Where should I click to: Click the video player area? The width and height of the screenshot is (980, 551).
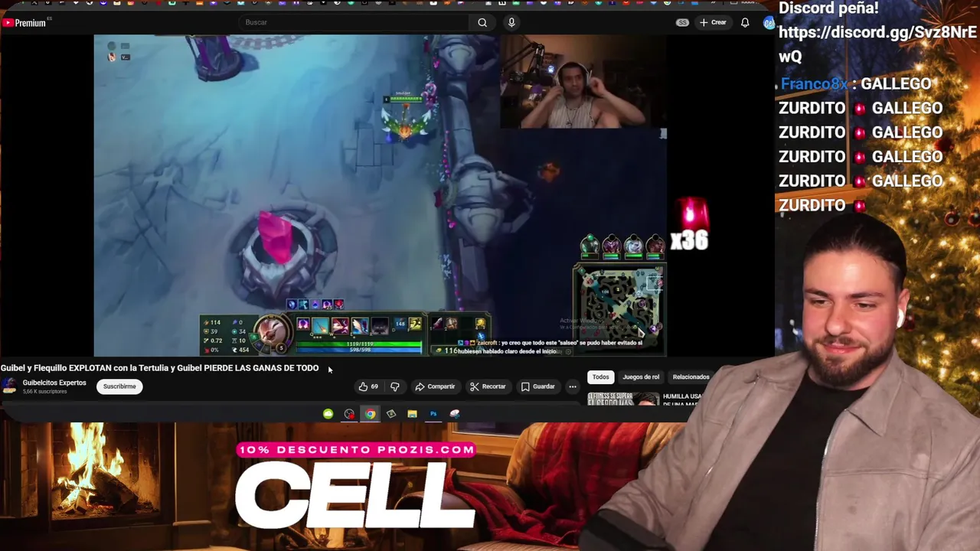[x=380, y=195]
